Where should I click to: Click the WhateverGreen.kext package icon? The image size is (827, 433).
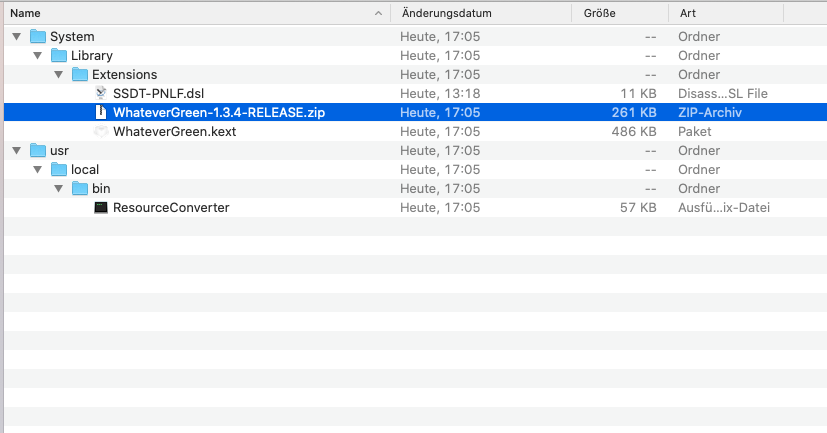[x=100, y=132]
